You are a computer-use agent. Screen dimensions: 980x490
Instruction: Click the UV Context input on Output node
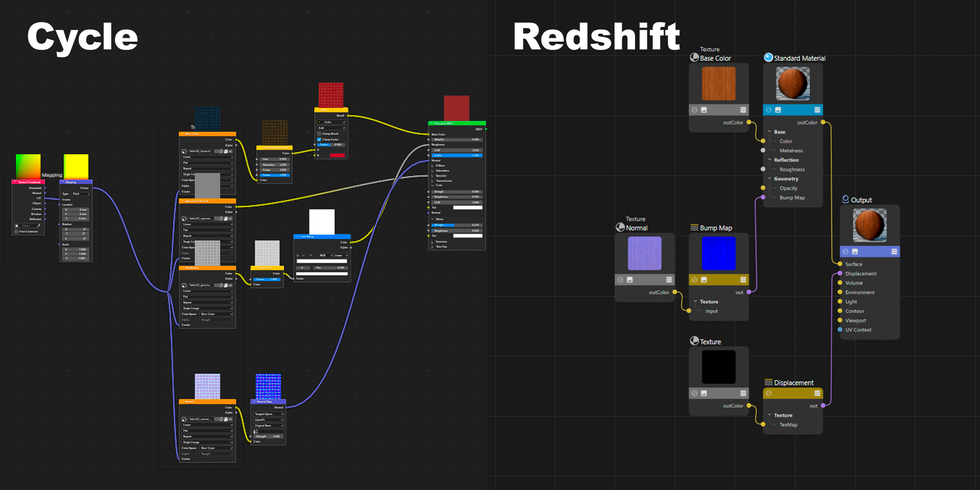click(x=840, y=330)
